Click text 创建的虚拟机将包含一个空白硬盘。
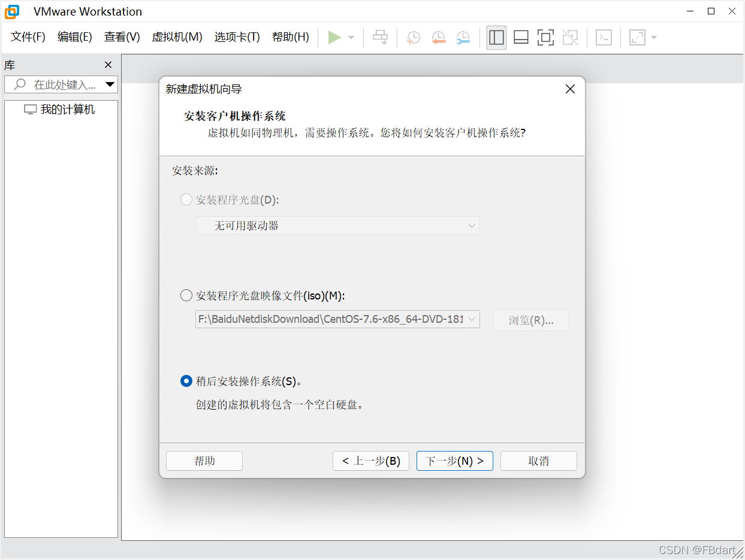This screenshot has height=560, width=745. pyautogui.click(x=280, y=405)
